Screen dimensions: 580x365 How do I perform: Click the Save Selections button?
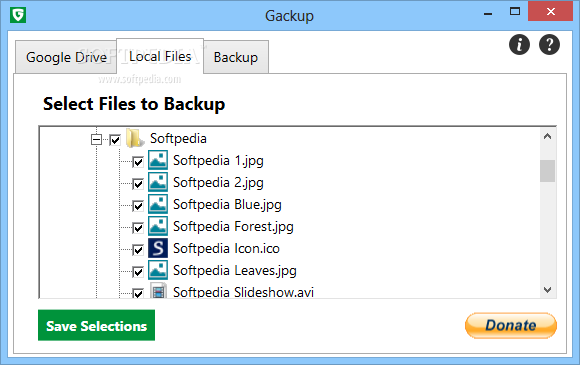pyautogui.click(x=97, y=325)
